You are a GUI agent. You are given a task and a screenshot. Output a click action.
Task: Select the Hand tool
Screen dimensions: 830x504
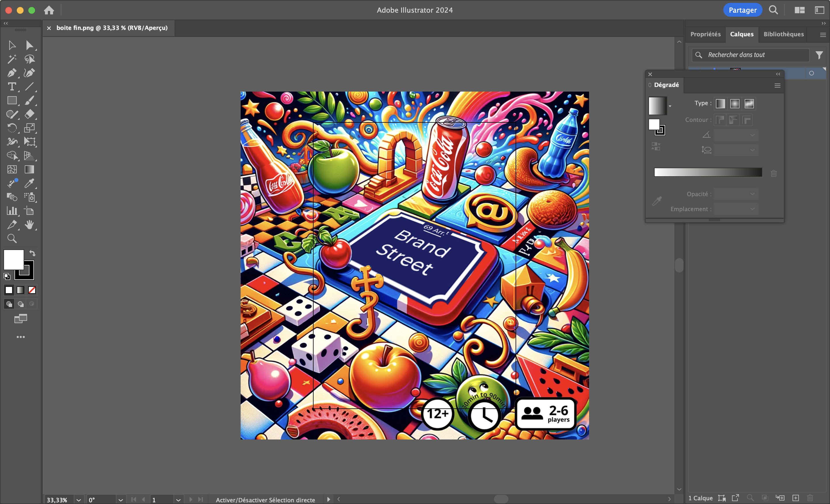coord(29,225)
